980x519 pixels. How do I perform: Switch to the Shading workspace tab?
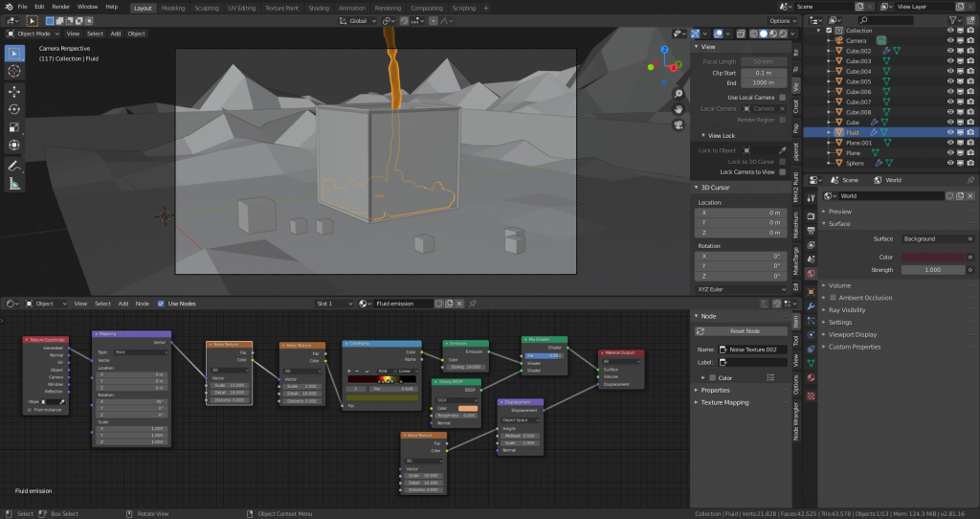[x=318, y=8]
